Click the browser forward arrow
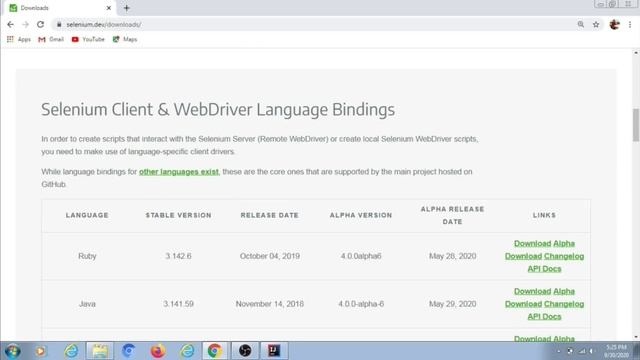The image size is (640, 360). [x=25, y=24]
